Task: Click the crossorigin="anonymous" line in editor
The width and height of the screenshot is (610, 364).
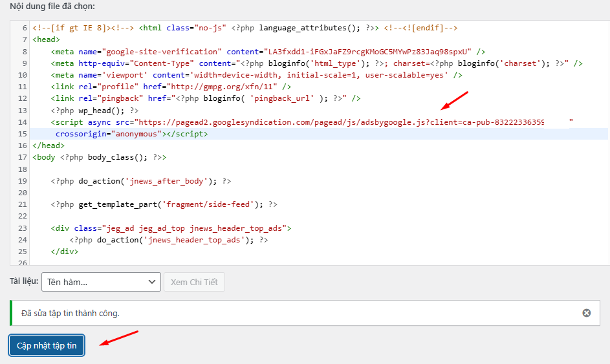Action: point(131,134)
